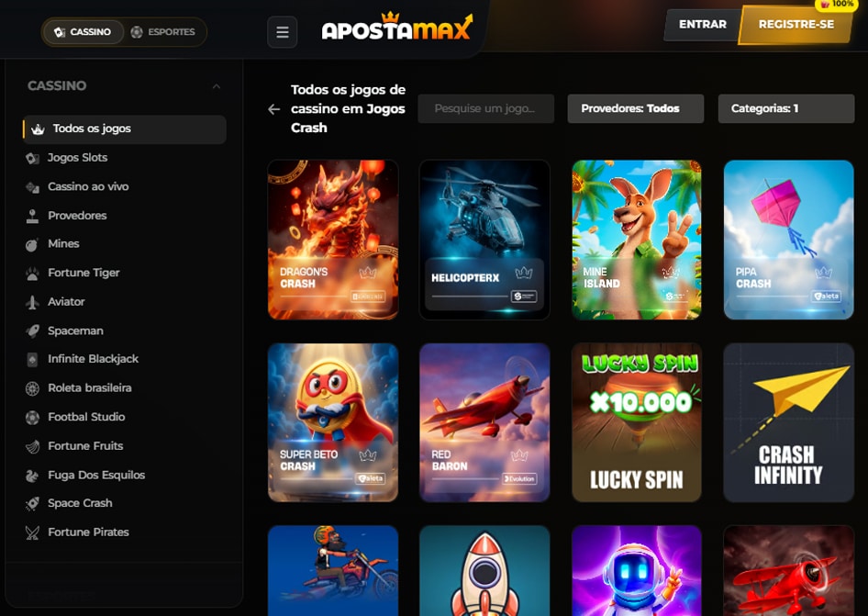The image size is (868, 616).
Task: Click the REGISTRE-SE button
Action: pyautogui.click(x=796, y=25)
